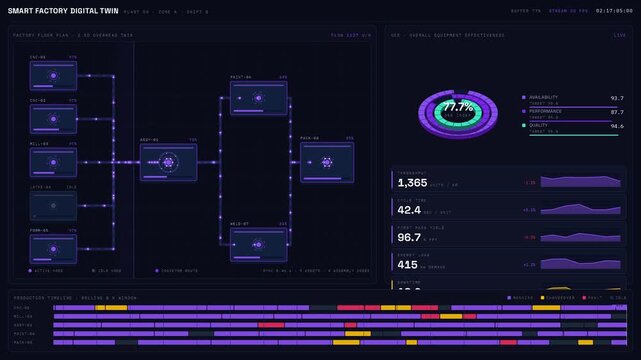641x360 pixels.
Task: Toggle the Changeover legend in timeline
Action: pyautogui.click(x=558, y=298)
